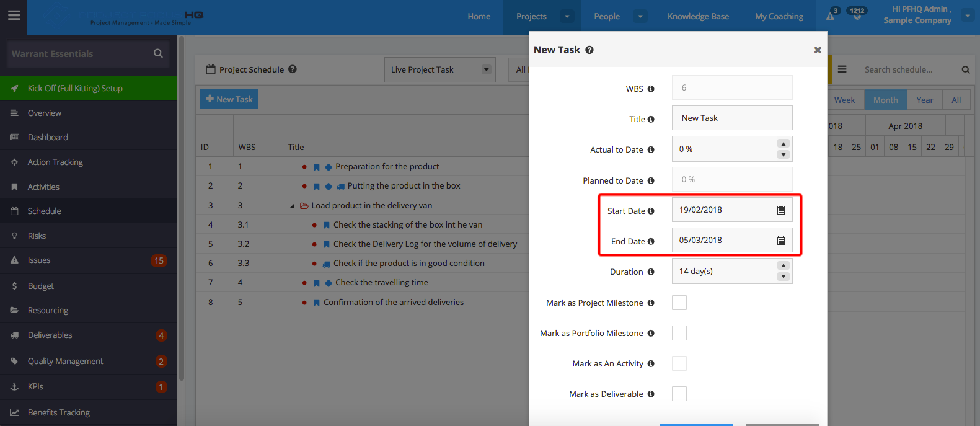Click the Title info icon
Screen dimensions: 980x426
(x=651, y=119)
